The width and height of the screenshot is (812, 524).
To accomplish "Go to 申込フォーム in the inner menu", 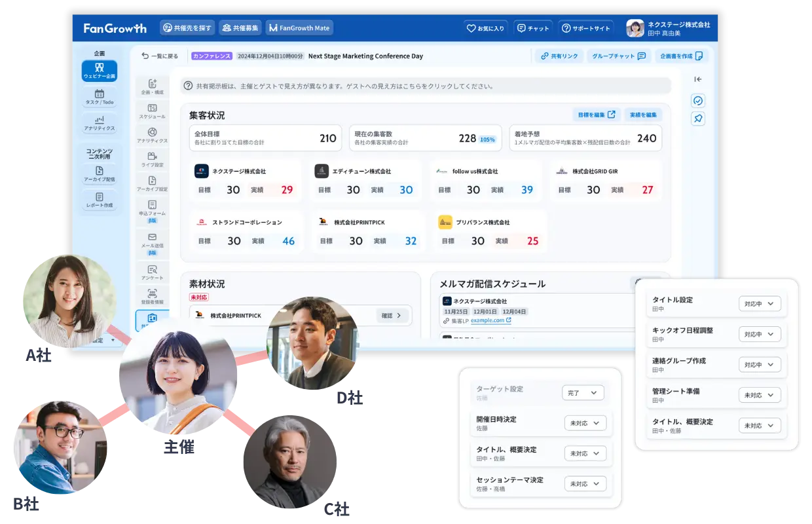I will (x=152, y=212).
